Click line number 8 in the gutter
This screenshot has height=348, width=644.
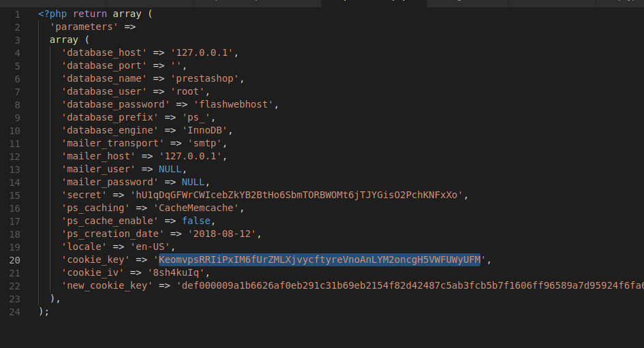pos(17,105)
